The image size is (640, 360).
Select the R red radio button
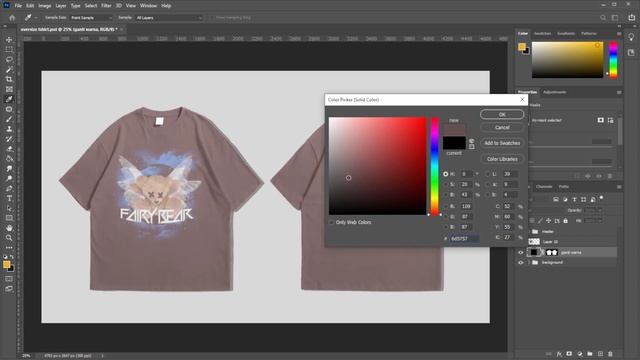[x=445, y=207]
